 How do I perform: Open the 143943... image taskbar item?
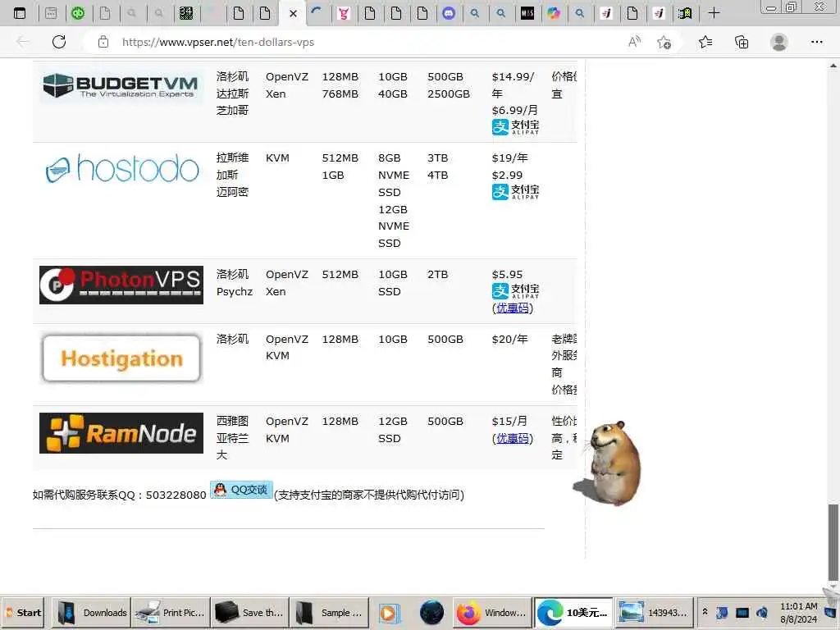654,613
